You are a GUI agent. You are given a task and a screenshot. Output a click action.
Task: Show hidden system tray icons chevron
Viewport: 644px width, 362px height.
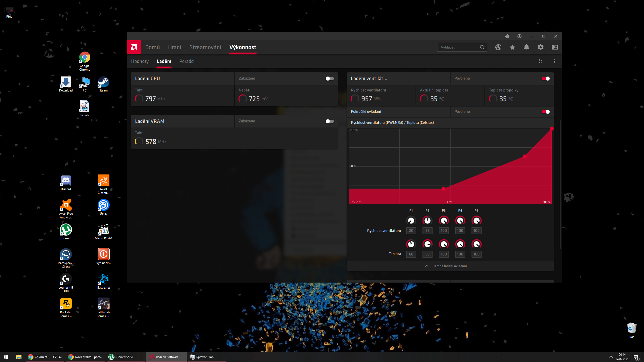611,357
